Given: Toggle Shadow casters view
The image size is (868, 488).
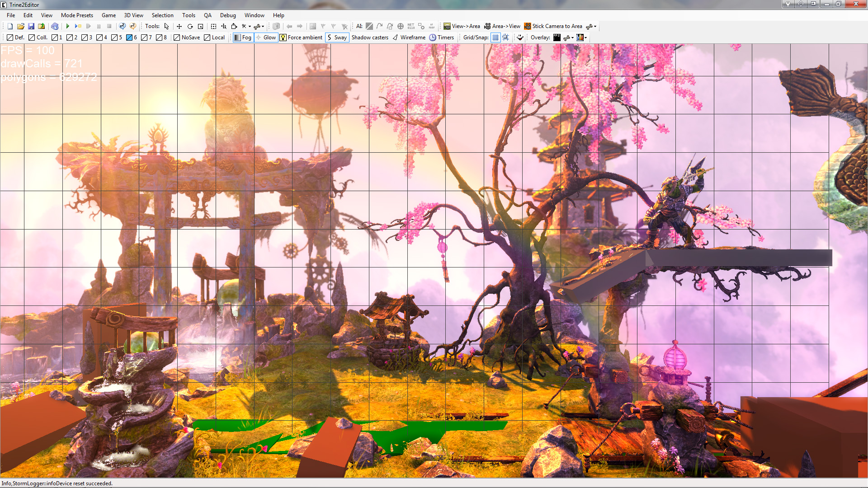Looking at the screenshot, I should (370, 38).
